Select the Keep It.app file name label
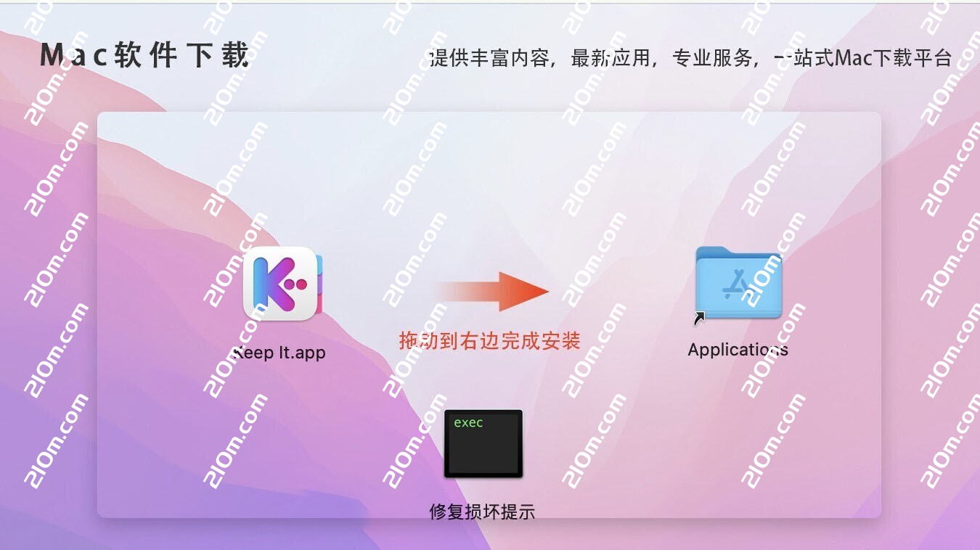 click(279, 353)
